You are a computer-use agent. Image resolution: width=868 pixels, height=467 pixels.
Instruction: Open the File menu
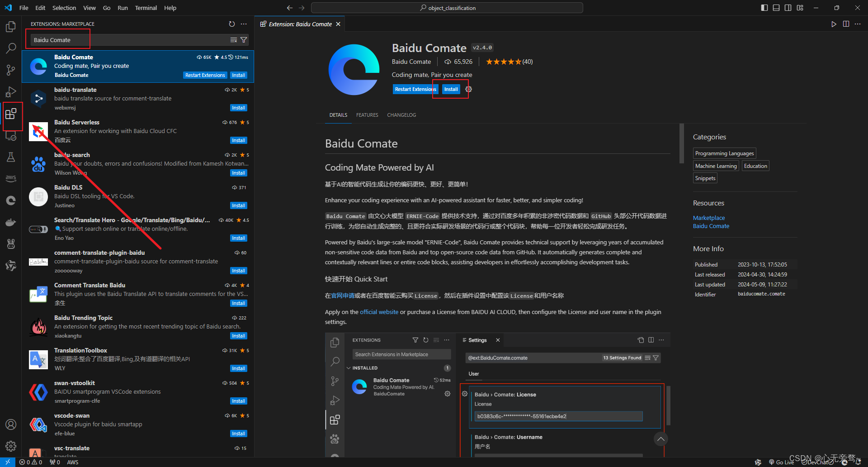24,8
